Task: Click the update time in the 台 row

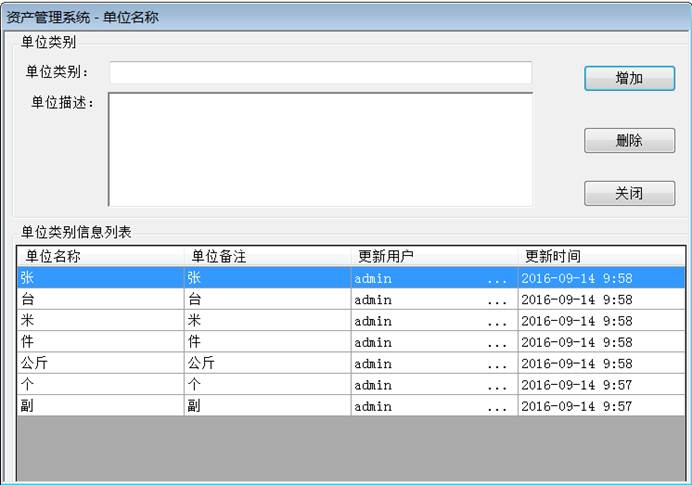Action: [x=602, y=299]
